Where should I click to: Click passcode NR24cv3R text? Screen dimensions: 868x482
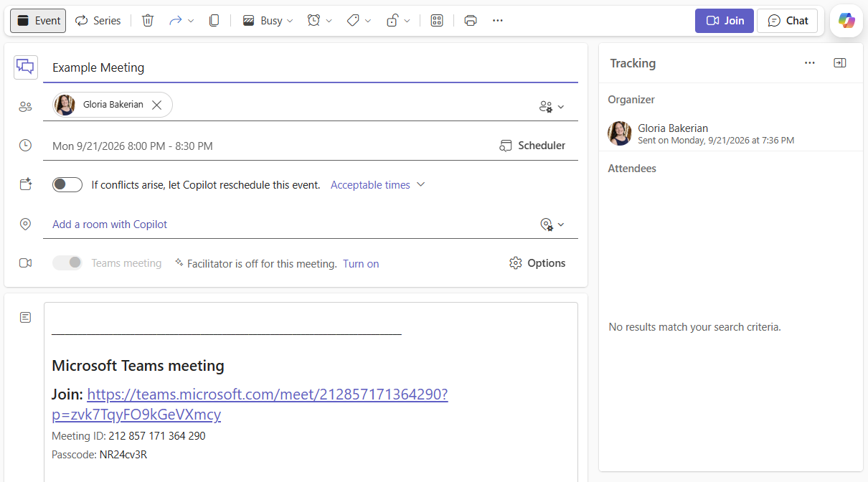coord(123,455)
